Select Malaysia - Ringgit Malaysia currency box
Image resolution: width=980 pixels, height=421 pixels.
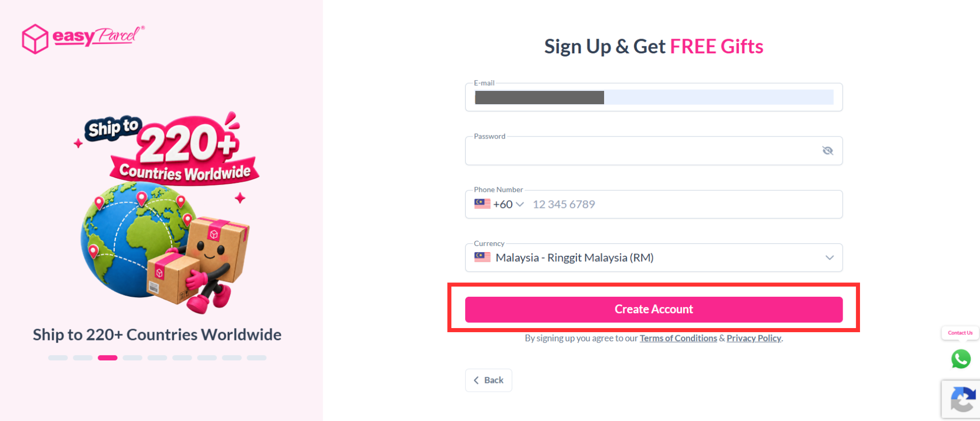pyautogui.click(x=653, y=258)
